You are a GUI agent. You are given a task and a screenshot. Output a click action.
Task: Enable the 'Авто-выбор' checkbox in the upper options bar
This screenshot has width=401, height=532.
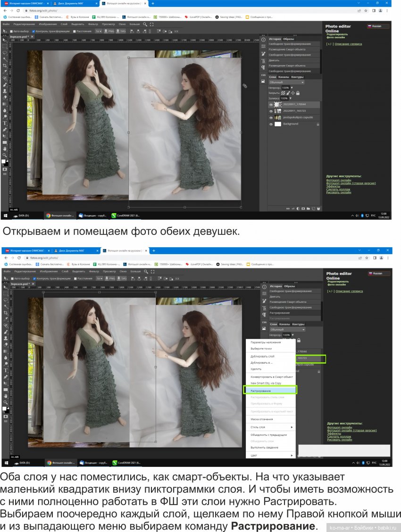[x=11, y=32]
